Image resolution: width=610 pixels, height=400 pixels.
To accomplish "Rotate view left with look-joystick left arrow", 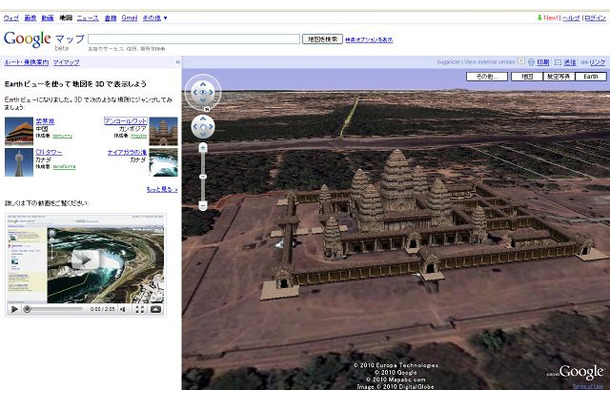I will [x=195, y=92].
